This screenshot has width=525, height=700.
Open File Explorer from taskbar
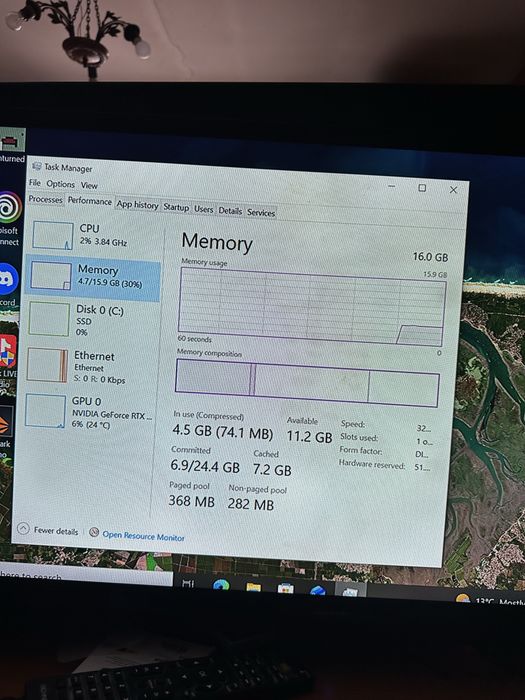(x=253, y=587)
